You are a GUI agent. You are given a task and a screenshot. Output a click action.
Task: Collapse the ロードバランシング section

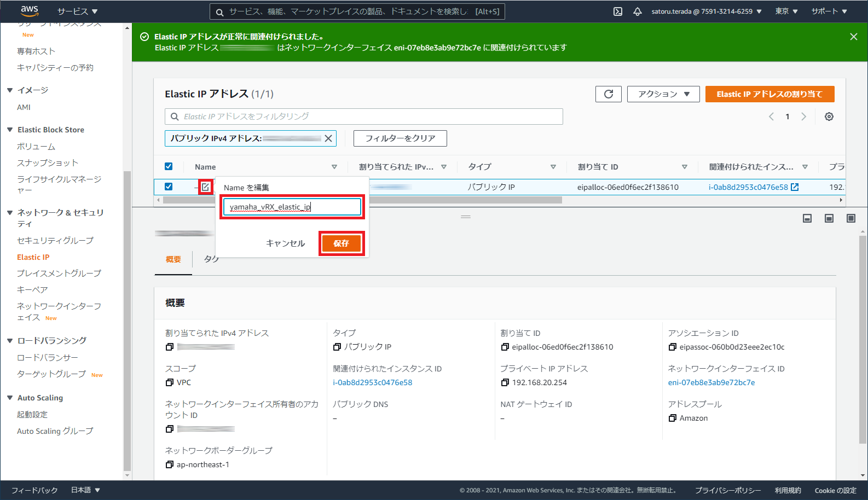(x=10, y=340)
